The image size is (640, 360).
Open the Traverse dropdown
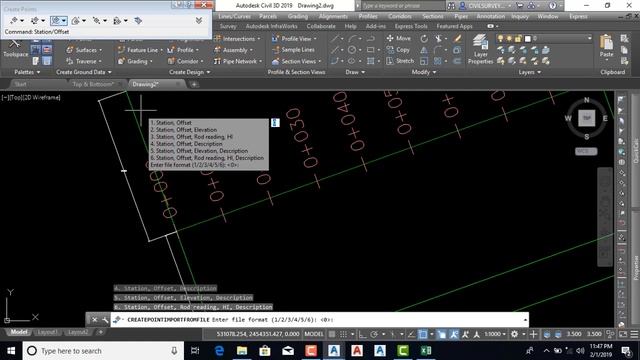tap(84, 61)
